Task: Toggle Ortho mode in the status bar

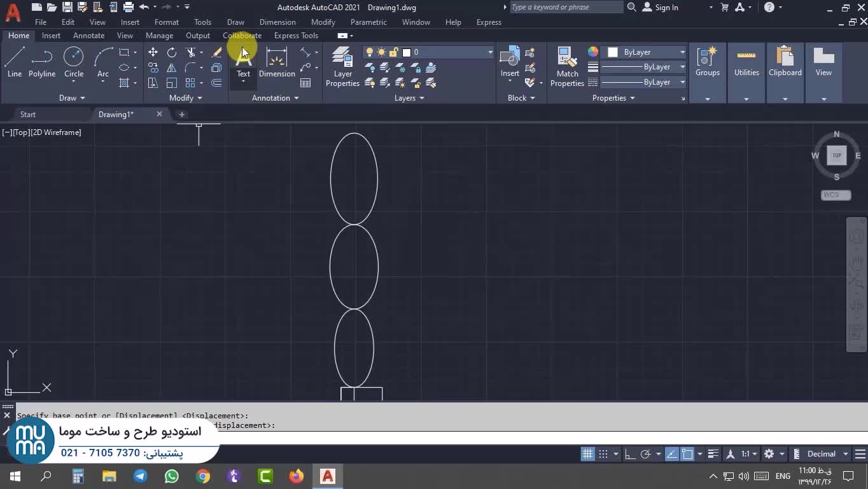Action: (x=630, y=454)
